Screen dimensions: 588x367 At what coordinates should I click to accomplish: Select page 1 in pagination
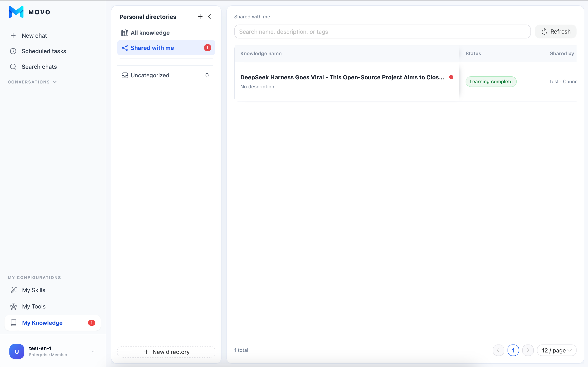(x=513, y=350)
